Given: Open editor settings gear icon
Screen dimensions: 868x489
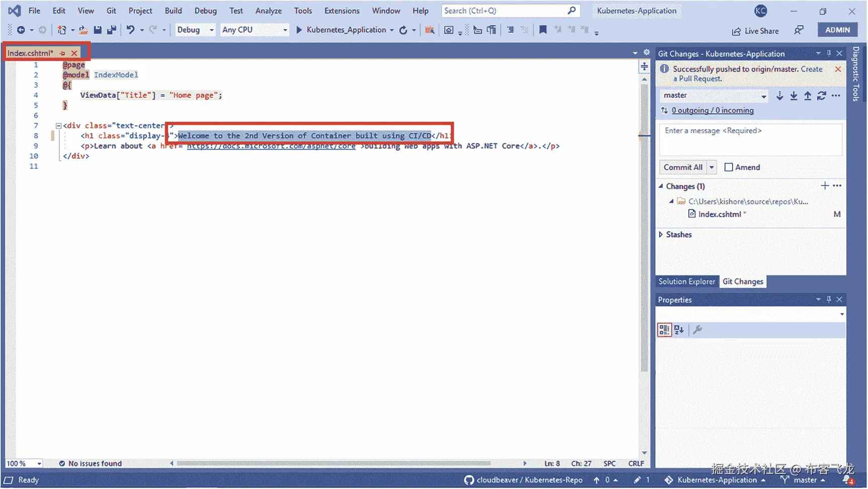Looking at the screenshot, I should pos(647,53).
